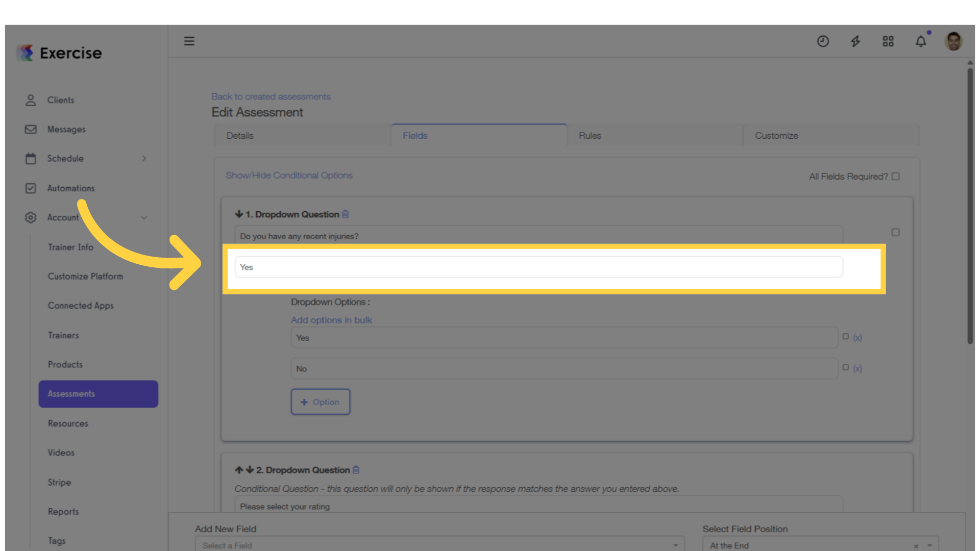Image resolution: width=980 pixels, height=551 pixels.
Task: Open Reports in the sidebar
Action: point(63,512)
